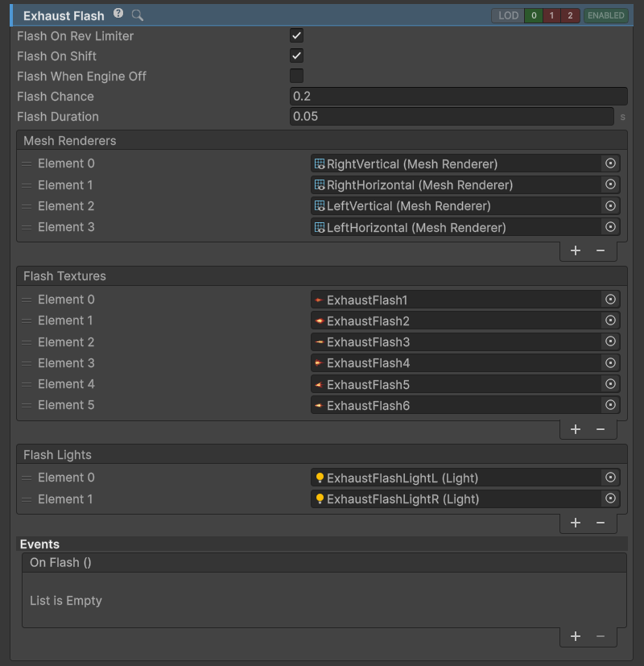Remove an element from Flash Textures list
Image resolution: width=644 pixels, height=666 pixels.
coord(601,429)
